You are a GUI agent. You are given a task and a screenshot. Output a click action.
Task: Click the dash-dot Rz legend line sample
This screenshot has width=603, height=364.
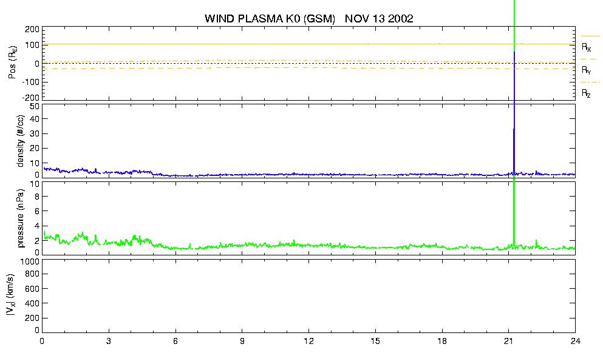tap(590, 83)
